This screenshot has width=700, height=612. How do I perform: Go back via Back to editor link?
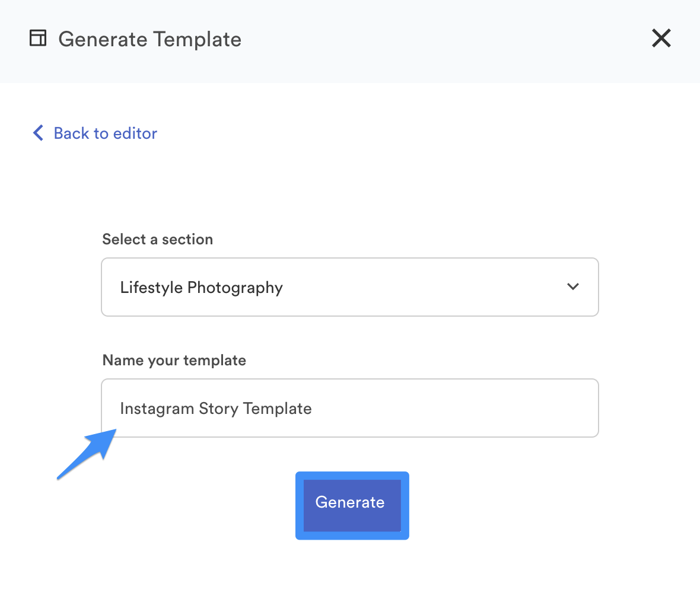point(105,133)
